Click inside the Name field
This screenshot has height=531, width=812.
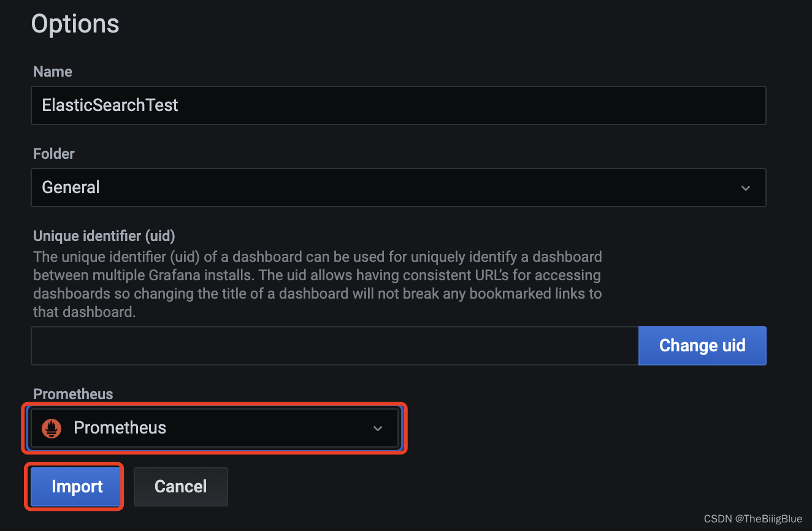[x=399, y=105]
